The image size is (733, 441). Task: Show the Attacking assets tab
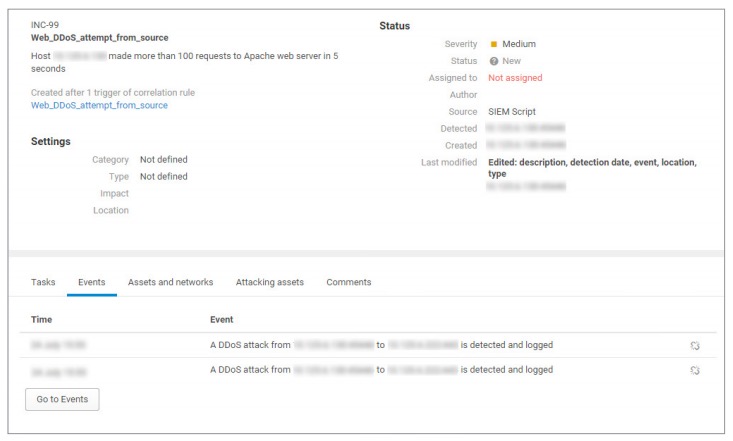270,282
